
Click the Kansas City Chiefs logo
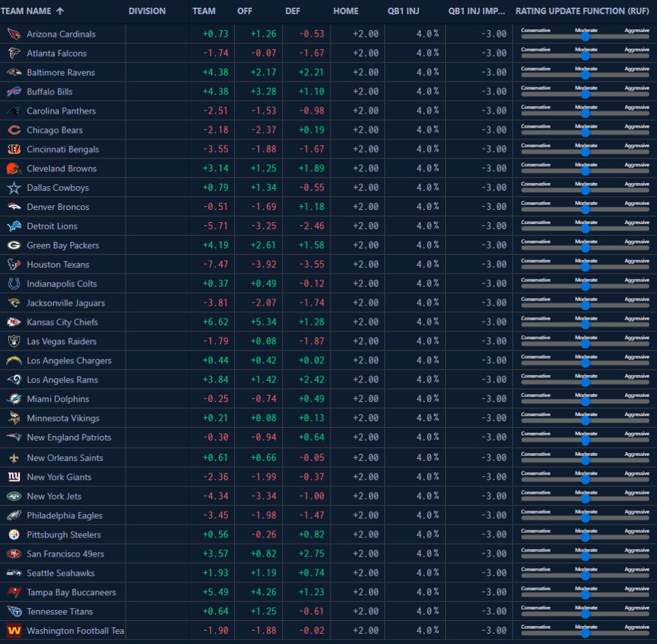14,322
